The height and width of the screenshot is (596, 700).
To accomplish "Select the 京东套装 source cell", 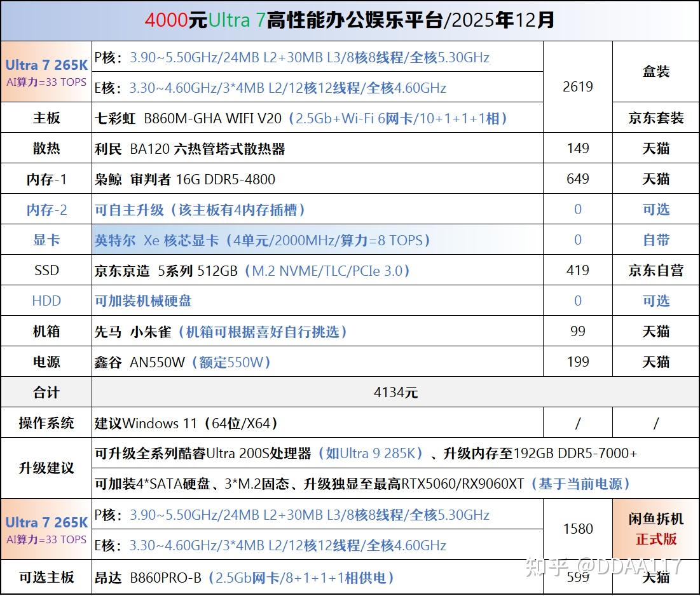I will click(655, 118).
